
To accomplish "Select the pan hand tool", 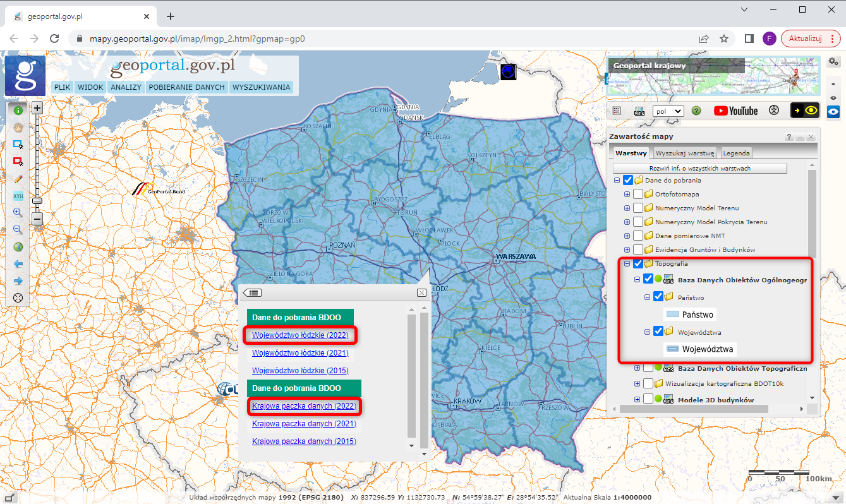I will [18, 128].
